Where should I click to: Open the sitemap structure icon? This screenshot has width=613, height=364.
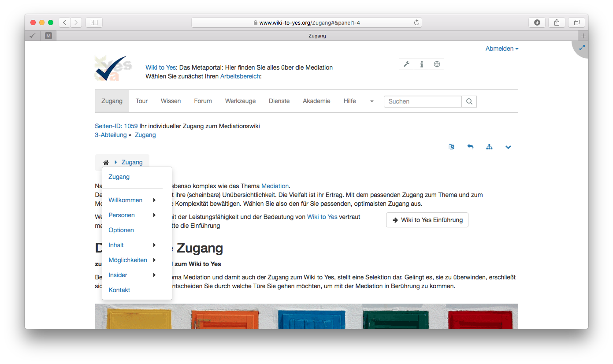[x=489, y=147]
